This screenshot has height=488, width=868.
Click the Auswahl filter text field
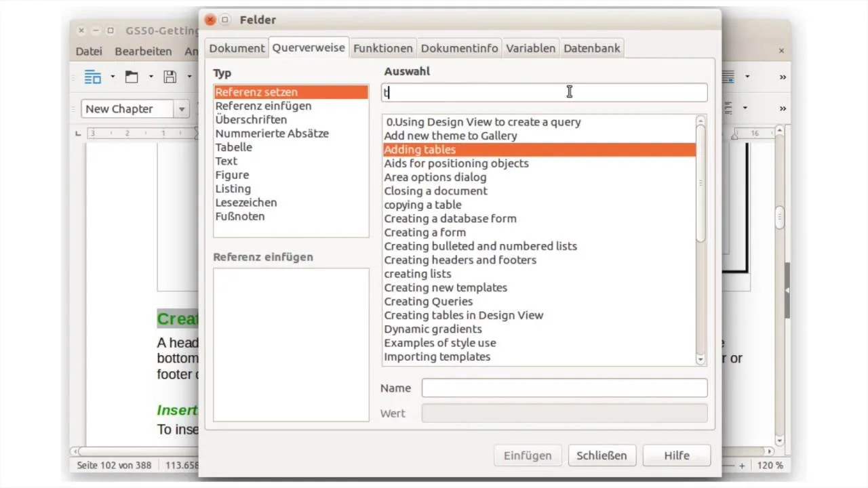point(544,92)
